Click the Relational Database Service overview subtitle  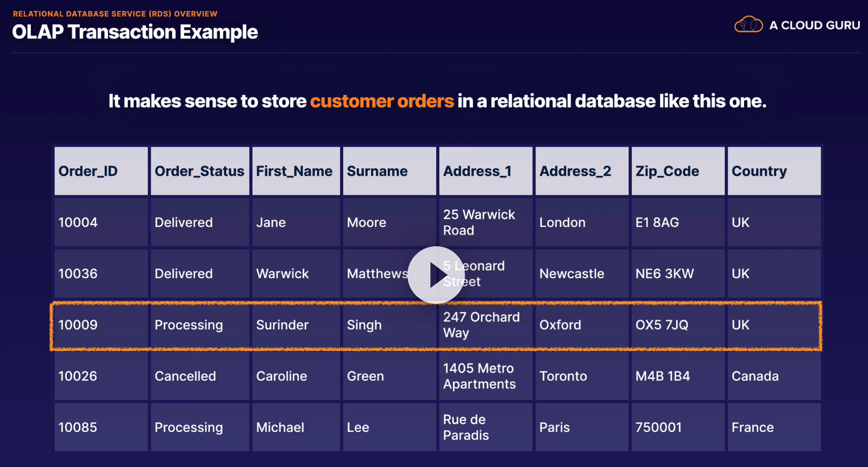pos(115,14)
